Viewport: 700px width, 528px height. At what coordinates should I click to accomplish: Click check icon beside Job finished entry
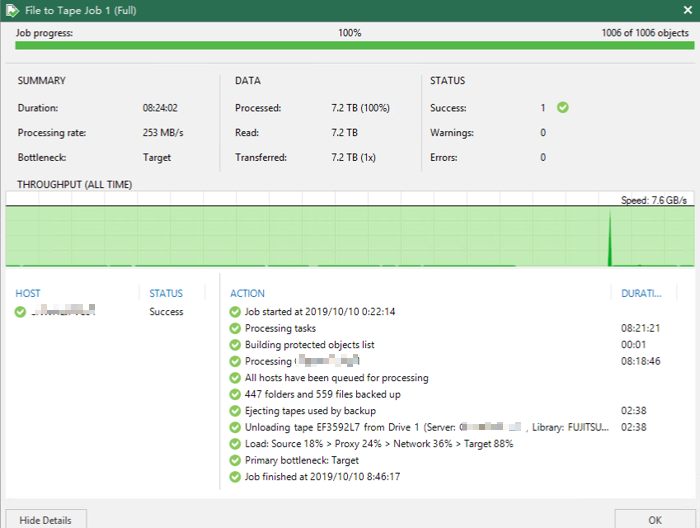coord(235,477)
